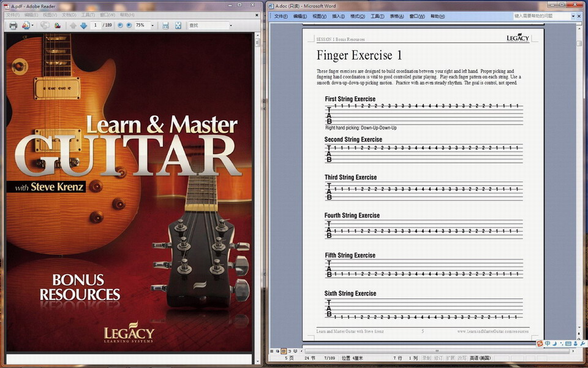Click the 英语(美国) language indicator in Word
Screen dimensions: 588x368
(480, 358)
